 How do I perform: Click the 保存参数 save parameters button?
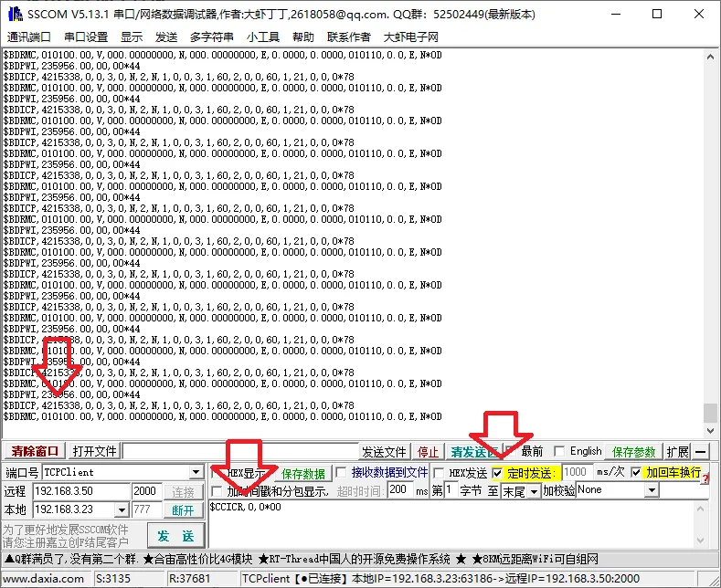click(634, 451)
